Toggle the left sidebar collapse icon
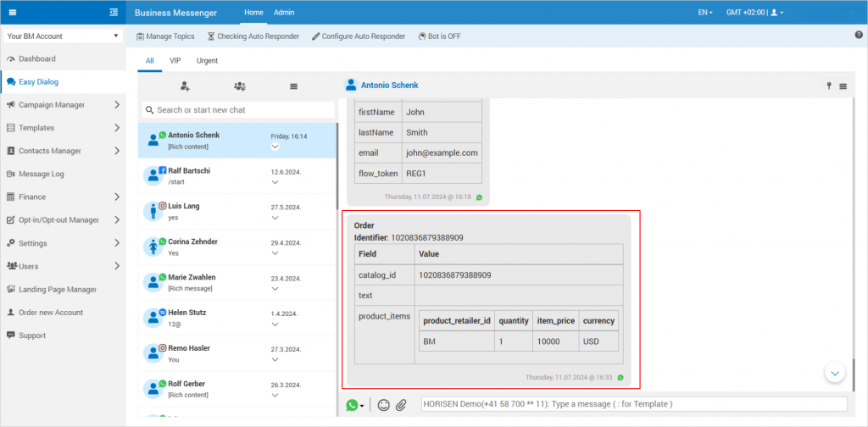Viewport: 868px width, 427px height. 114,12
